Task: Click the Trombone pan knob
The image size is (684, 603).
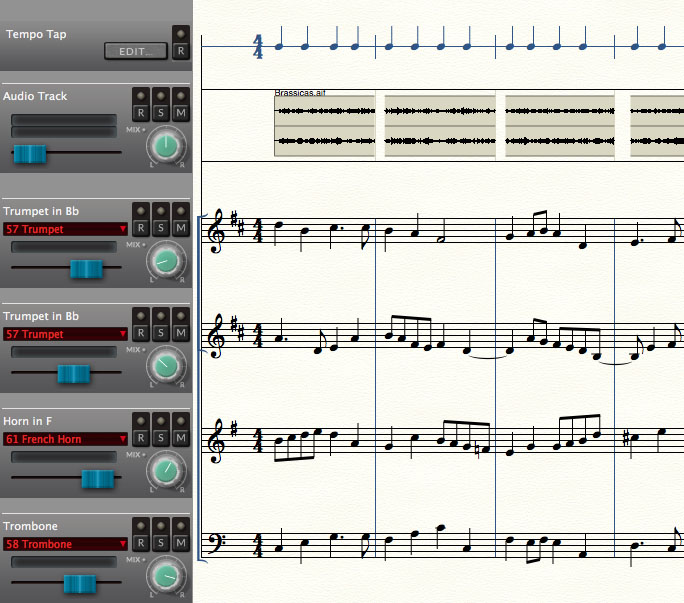Action: click(167, 575)
